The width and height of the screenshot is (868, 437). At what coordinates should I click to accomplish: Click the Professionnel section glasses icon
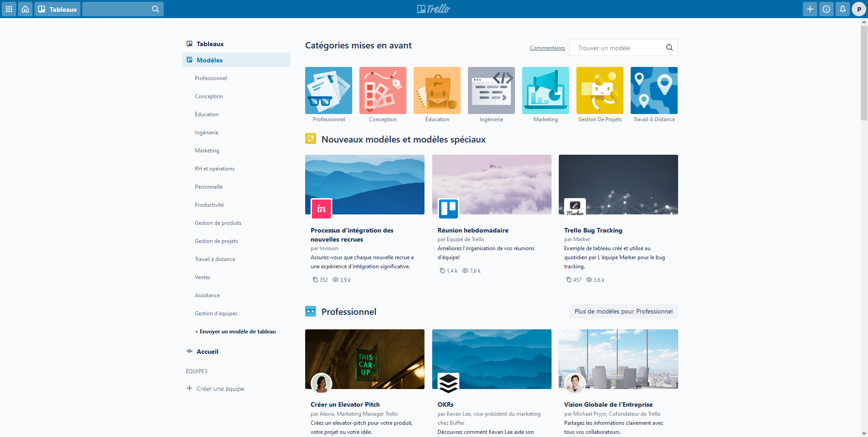coord(311,311)
